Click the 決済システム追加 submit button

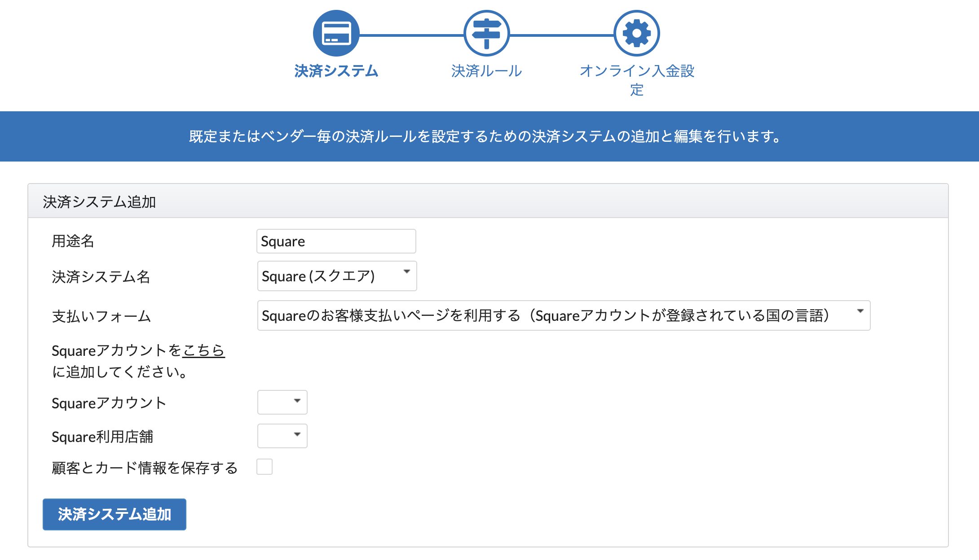click(115, 514)
